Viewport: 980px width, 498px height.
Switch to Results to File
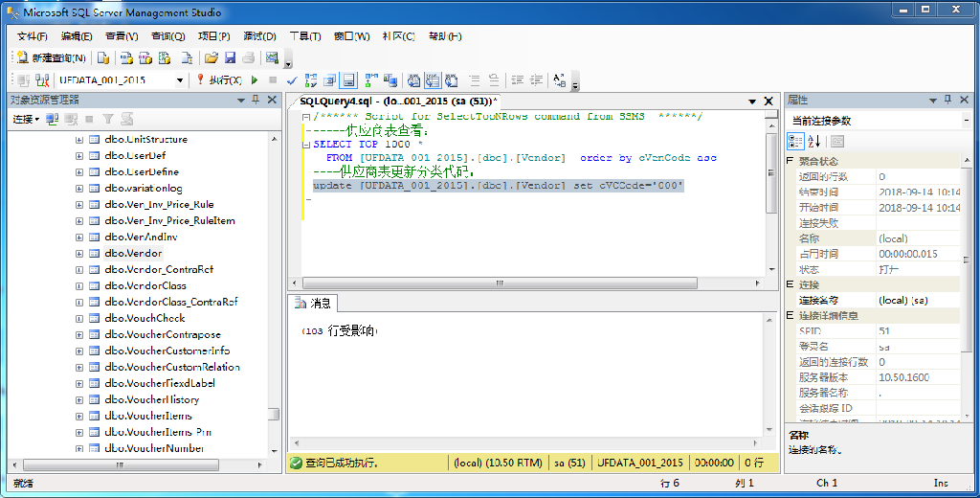[x=452, y=80]
